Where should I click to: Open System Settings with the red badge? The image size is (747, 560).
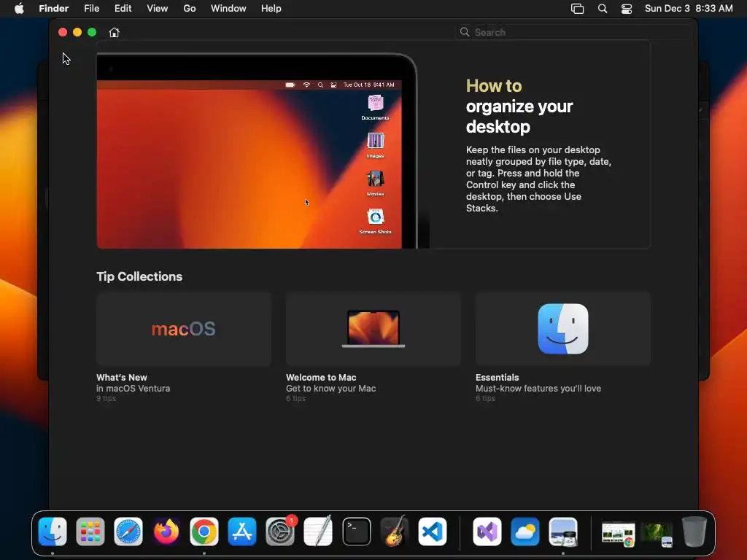click(280, 531)
